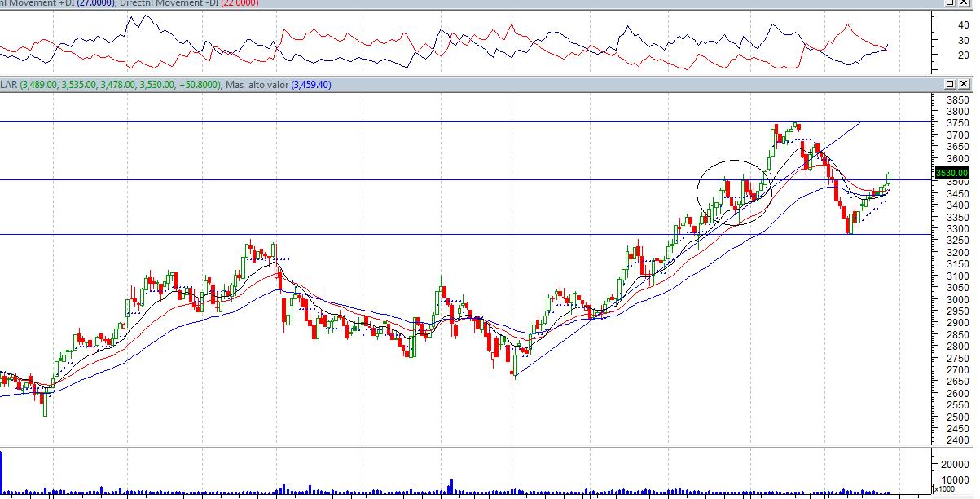Viewport: 980px width, 499px height.
Task: Click the 3750 price axis label
Action: (x=958, y=123)
